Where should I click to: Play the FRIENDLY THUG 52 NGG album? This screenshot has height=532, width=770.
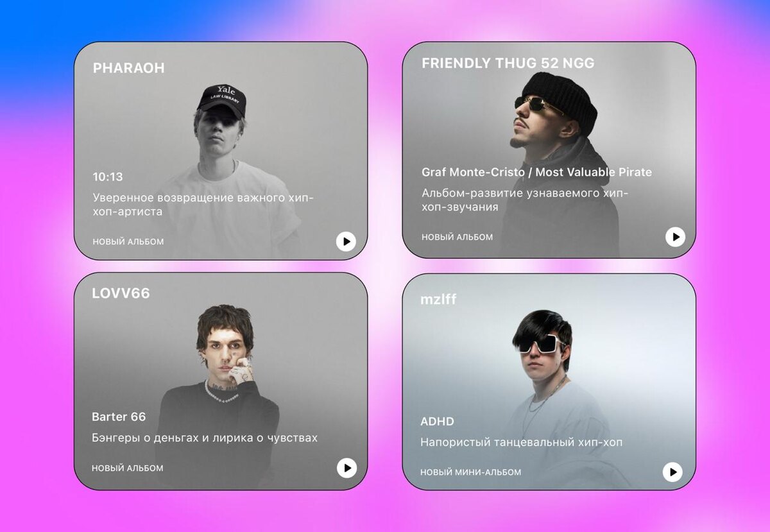pyautogui.click(x=675, y=237)
